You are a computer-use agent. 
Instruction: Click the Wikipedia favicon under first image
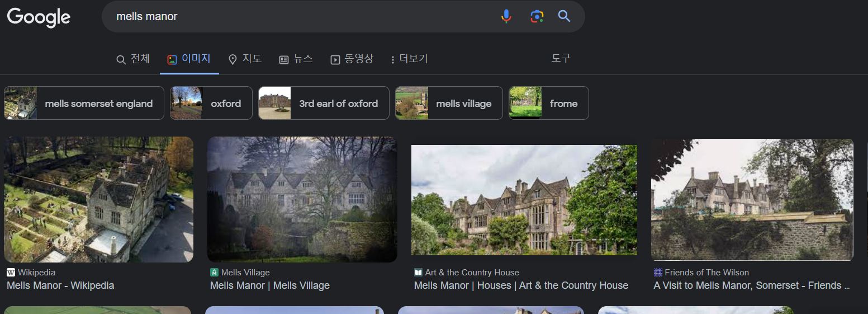[x=11, y=273]
